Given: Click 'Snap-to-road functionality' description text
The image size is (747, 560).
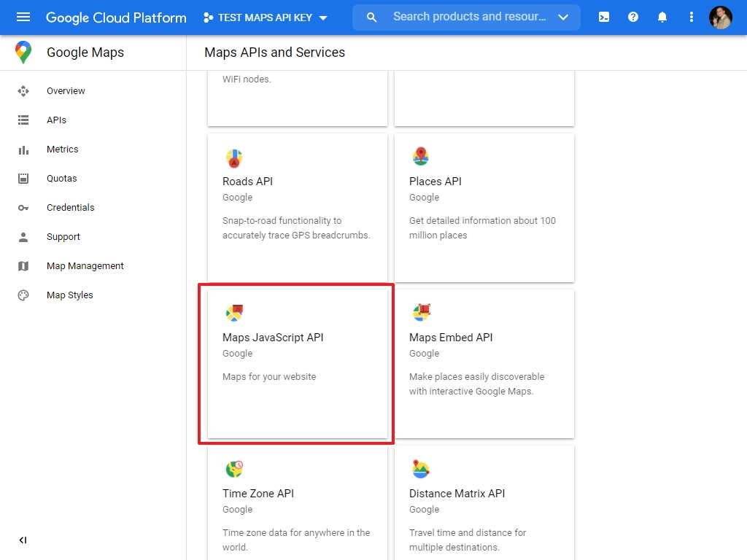Looking at the screenshot, I should [x=296, y=227].
